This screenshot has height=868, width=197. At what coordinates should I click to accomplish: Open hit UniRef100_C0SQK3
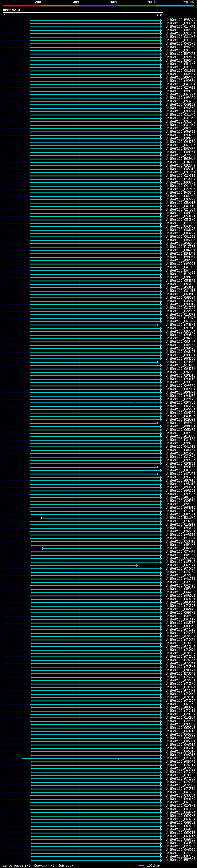pos(180,43)
